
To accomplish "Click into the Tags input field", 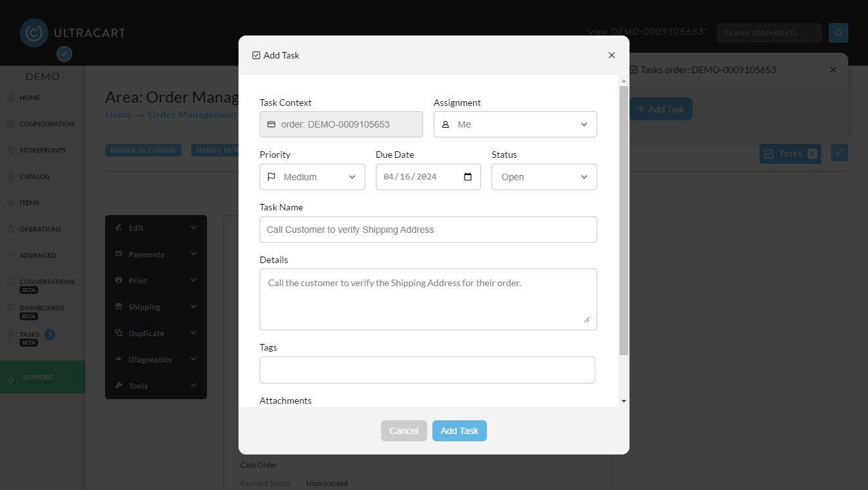I will (x=427, y=370).
